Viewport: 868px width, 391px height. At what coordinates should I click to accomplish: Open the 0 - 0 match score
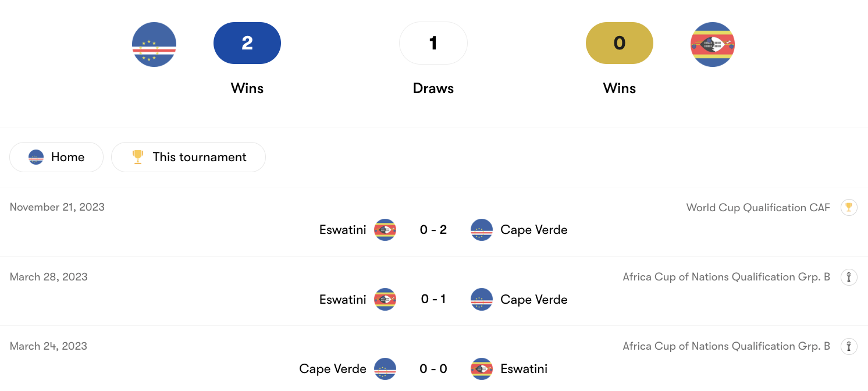pos(433,369)
